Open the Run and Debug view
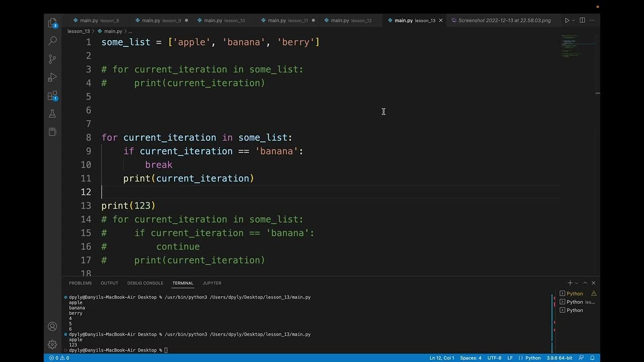The image size is (644, 362). pos(52,77)
